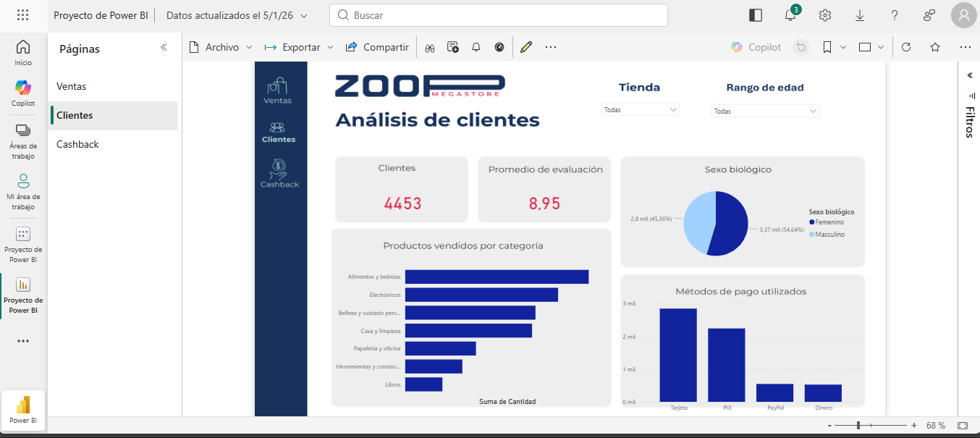This screenshot has height=438, width=980.
Task: Open the notifications bell showing 3 alerts
Action: click(x=790, y=14)
